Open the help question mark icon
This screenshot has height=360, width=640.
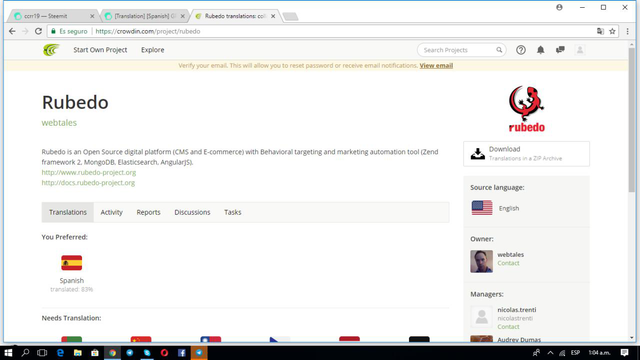point(520,50)
